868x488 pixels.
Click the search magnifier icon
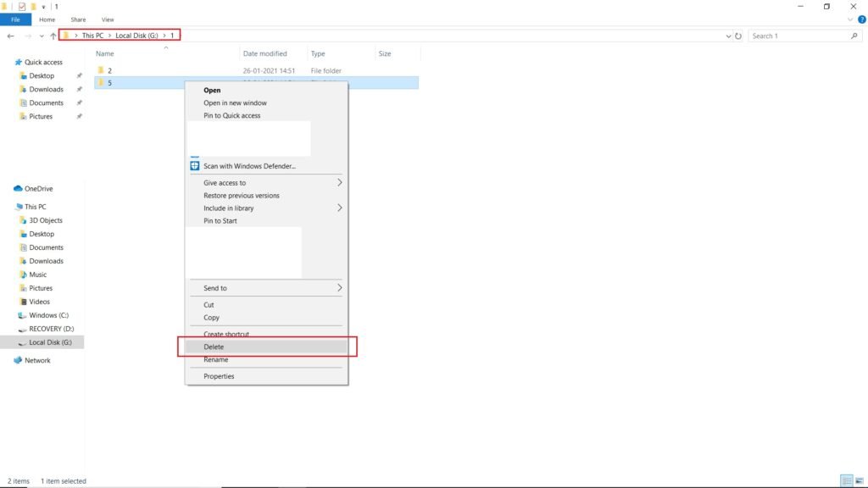854,36
